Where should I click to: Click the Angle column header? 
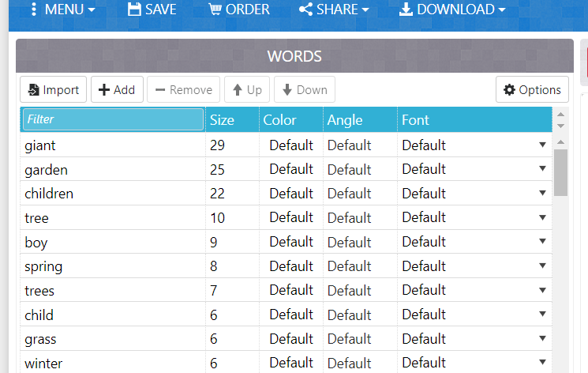[x=360, y=120]
